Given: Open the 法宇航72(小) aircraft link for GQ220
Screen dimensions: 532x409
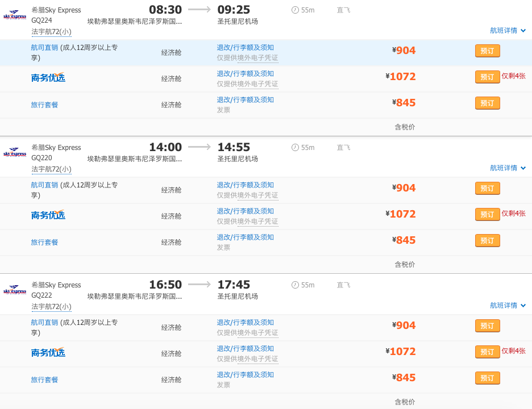Looking at the screenshot, I should tap(51, 169).
